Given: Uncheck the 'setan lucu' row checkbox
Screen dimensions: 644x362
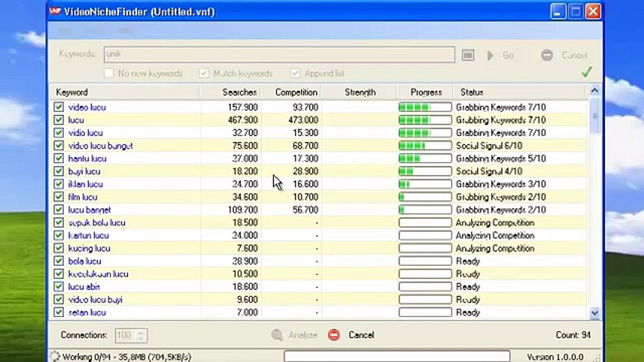Looking at the screenshot, I should (59, 312).
